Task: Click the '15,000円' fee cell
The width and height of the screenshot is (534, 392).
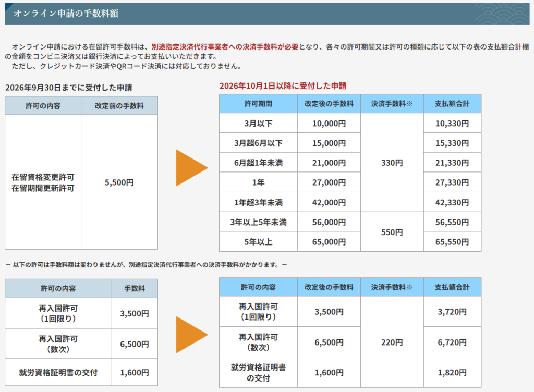Action: coord(329,143)
